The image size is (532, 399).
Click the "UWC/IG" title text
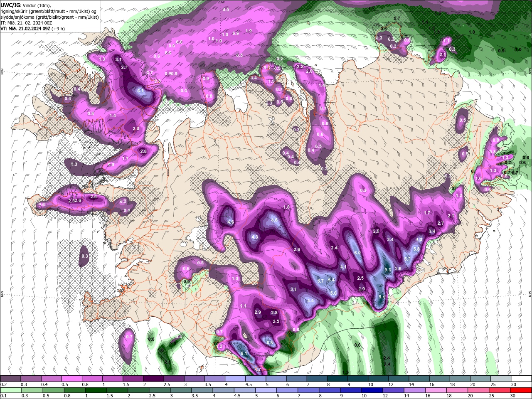[x=10, y=5]
